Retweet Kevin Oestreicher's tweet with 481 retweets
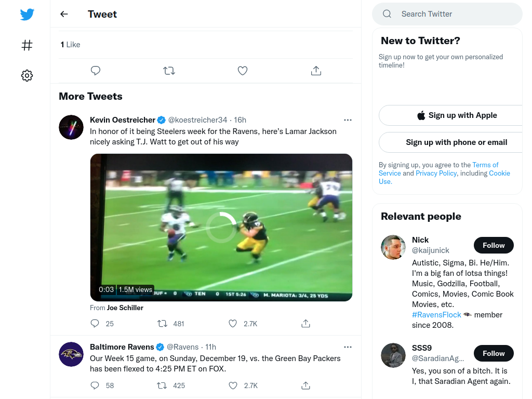This screenshot has width=532, height=399. pos(163,323)
